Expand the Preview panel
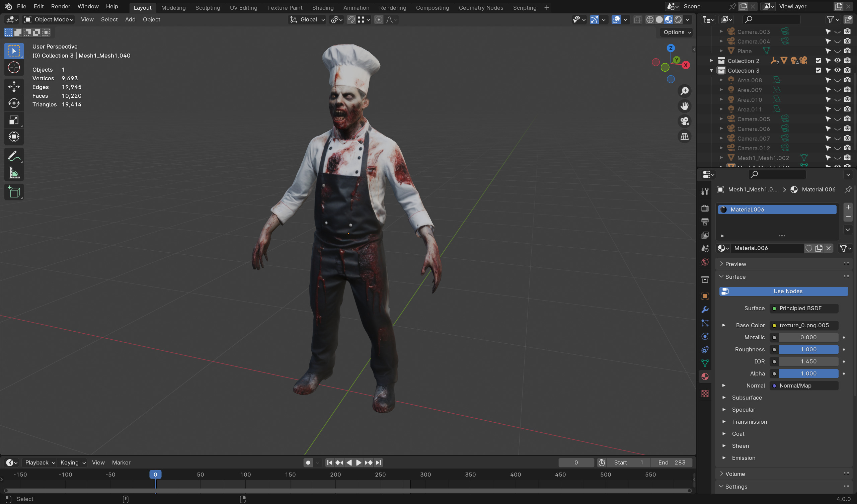The width and height of the screenshot is (857, 504). [735, 264]
